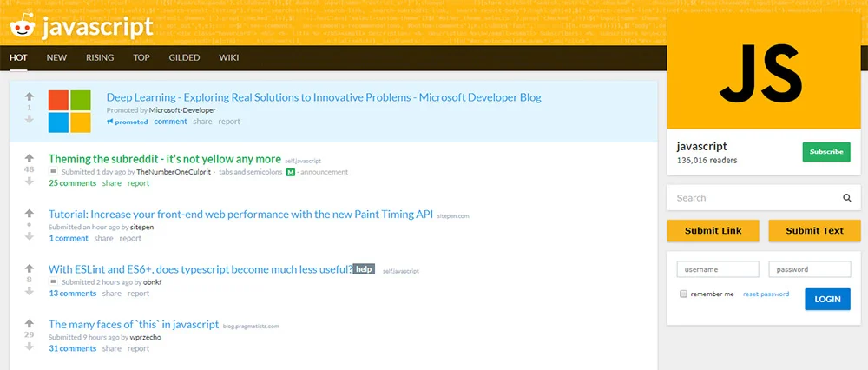Toggle the 'remember me' checkbox
868x370 pixels.
(x=683, y=294)
